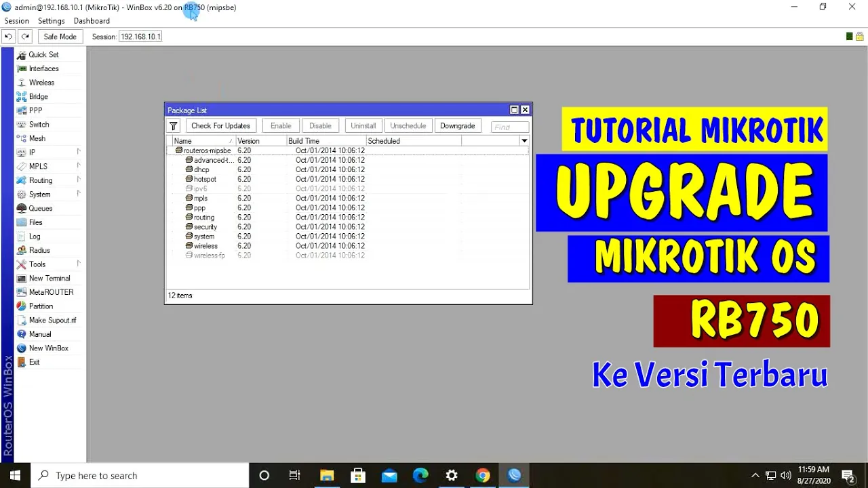Click the Disable button

pyautogui.click(x=321, y=126)
